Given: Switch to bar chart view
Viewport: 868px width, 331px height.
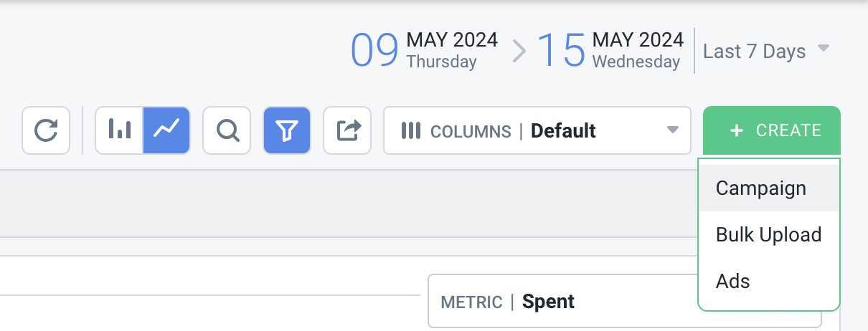Looking at the screenshot, I should pos(120,130).
